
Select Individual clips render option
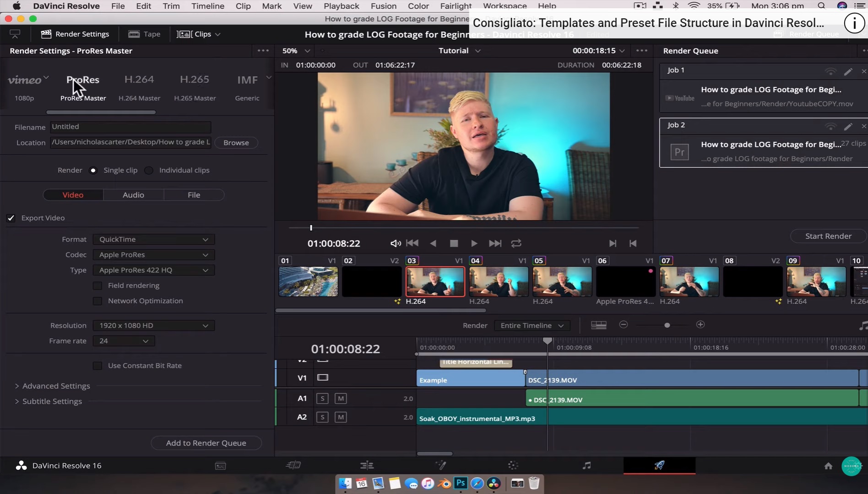(149, 170)
